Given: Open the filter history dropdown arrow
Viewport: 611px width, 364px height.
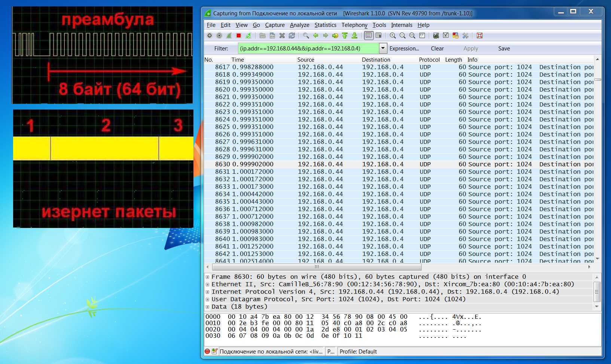Looking at the screenshot, I should point(383,48).
